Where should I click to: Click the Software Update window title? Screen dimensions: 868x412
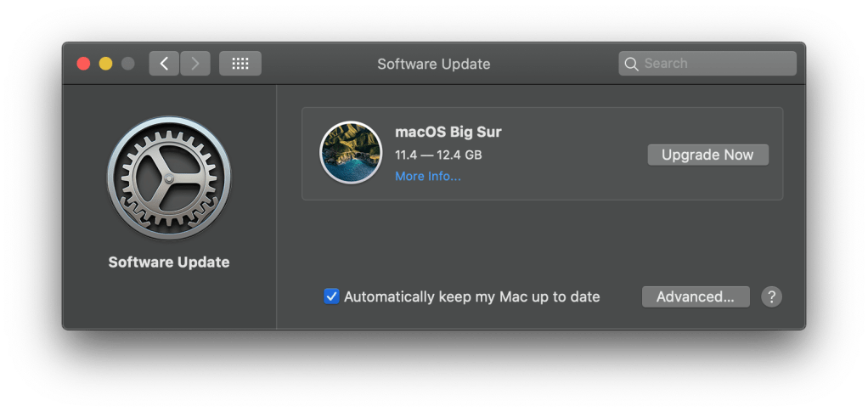tap(433, 64)
